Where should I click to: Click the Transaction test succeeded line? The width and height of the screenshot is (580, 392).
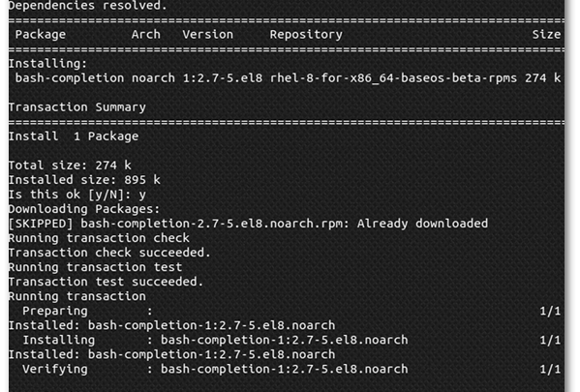107,282
